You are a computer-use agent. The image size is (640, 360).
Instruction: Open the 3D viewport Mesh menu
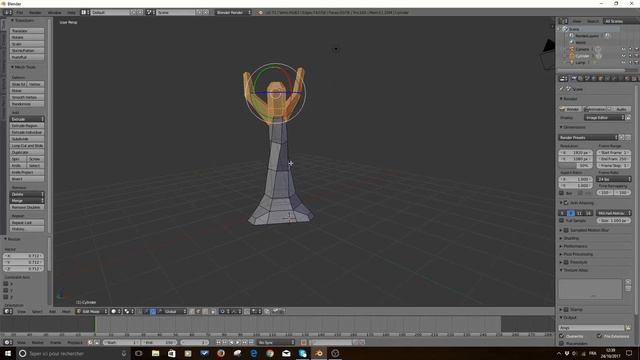tap(66, 311)
